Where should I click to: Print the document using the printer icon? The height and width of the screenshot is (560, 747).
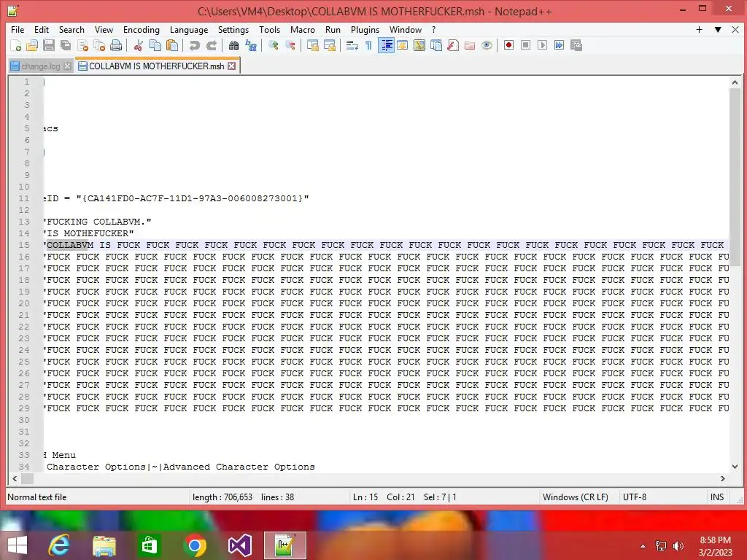(x=116, y=45)
